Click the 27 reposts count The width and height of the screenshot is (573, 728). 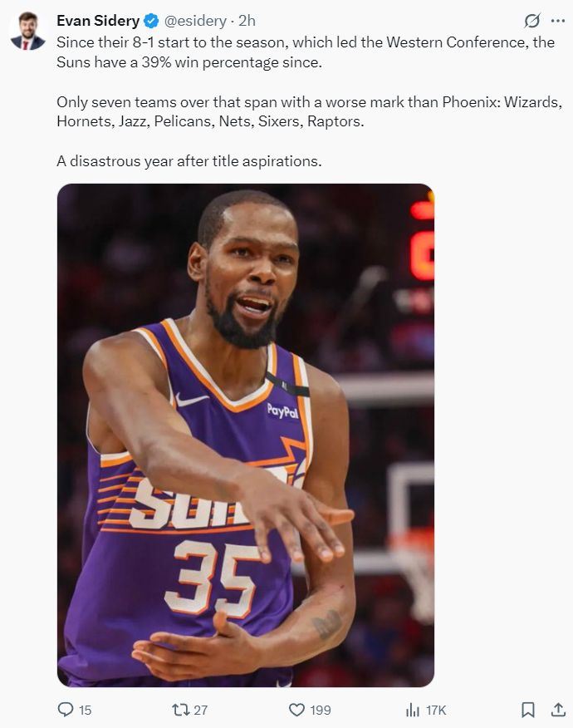200,710
